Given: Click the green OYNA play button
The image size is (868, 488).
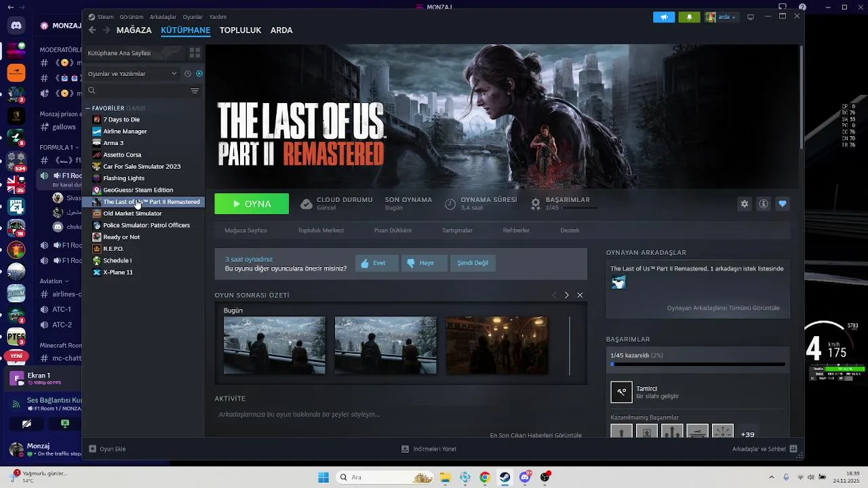Looking at the screenshot, I should [252, 204].
